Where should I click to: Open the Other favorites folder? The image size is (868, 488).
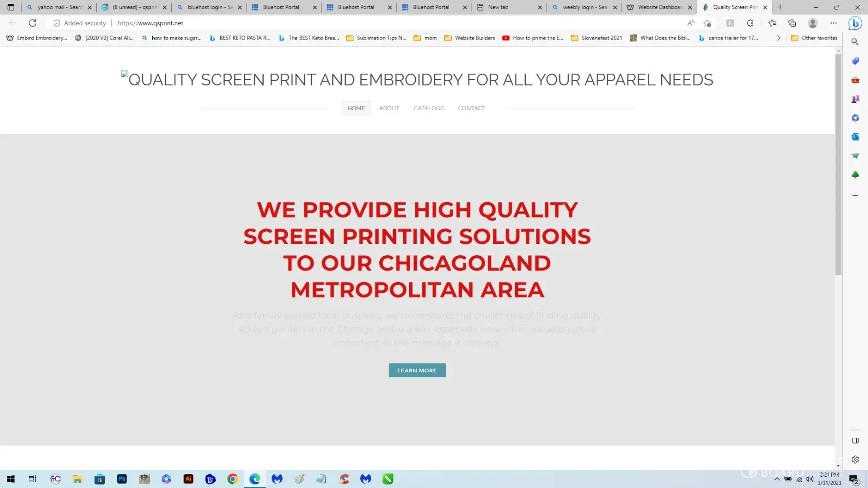tap(814, 38)
